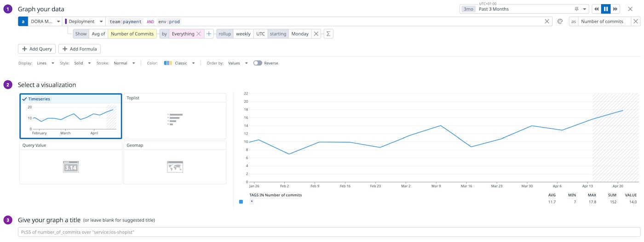Step forward in time range

pyautogui.click(x=615, y=9)
